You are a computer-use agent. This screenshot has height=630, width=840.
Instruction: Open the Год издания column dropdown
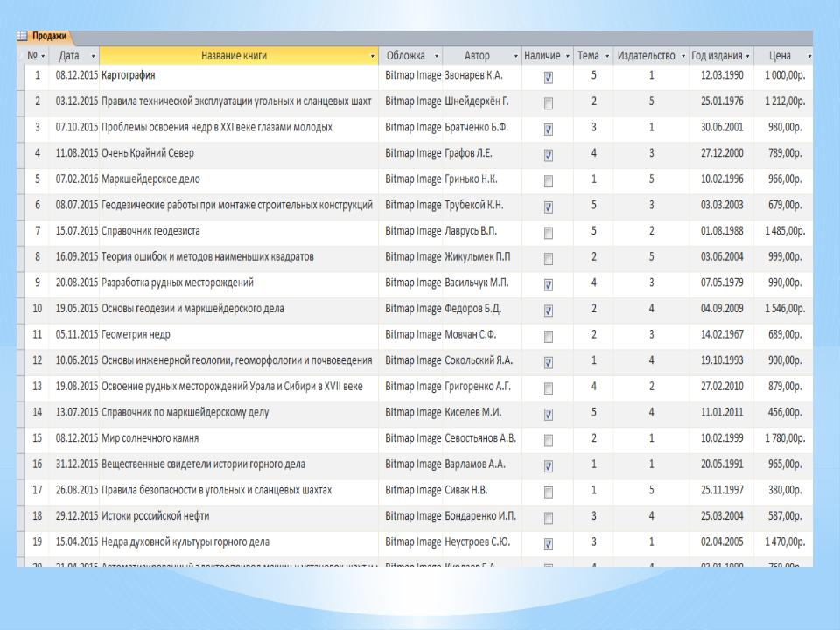click(747, 56)
